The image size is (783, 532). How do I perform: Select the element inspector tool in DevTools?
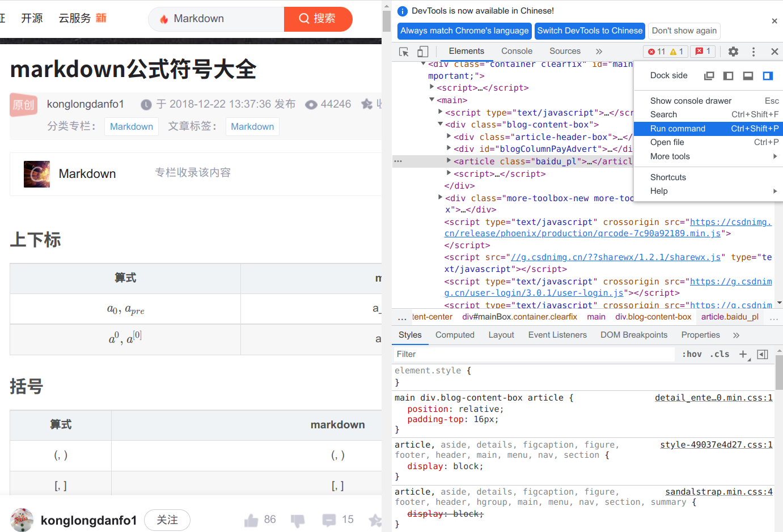coord(404,52)
